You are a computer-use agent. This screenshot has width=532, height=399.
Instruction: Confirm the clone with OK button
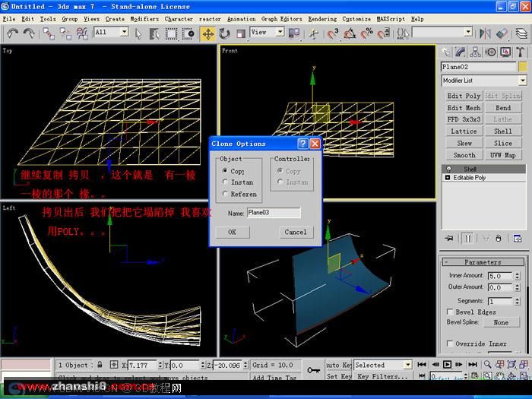click(x=233, y=232)
